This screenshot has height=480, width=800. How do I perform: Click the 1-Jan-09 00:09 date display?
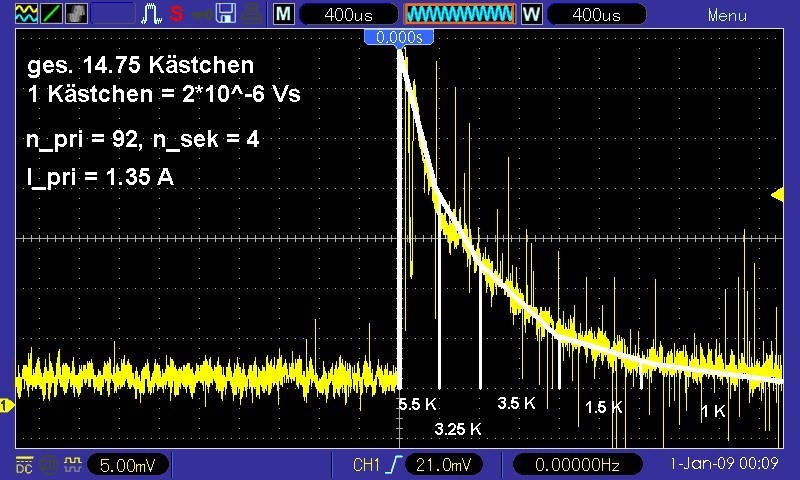click(724, 463)
